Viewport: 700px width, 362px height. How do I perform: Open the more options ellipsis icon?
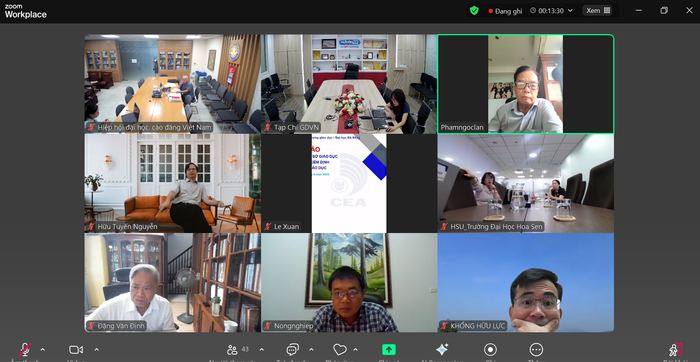pyautogui.click(x=536, y=350)
